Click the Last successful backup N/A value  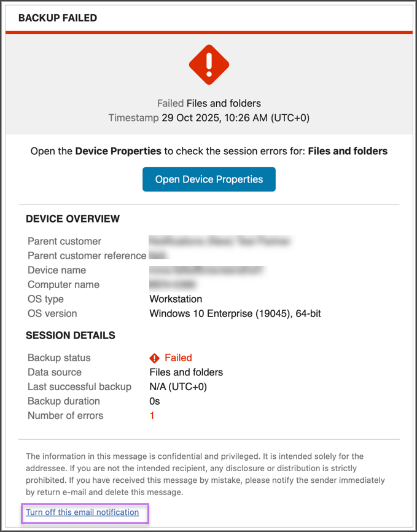178,387
